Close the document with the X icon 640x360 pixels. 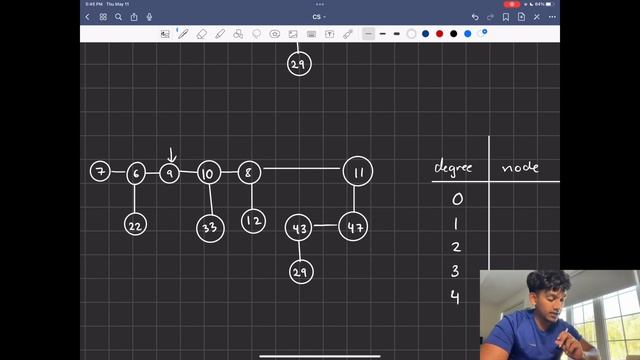(x=537, y=17)
